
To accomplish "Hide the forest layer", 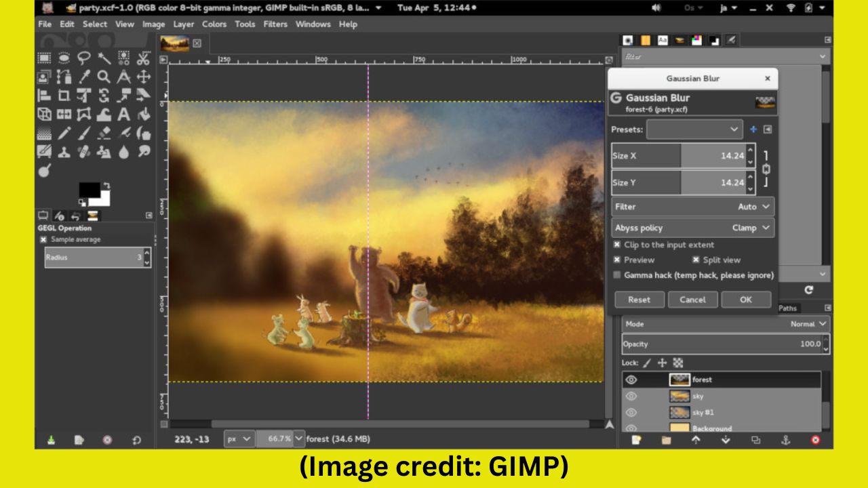I will click(631, 380).
